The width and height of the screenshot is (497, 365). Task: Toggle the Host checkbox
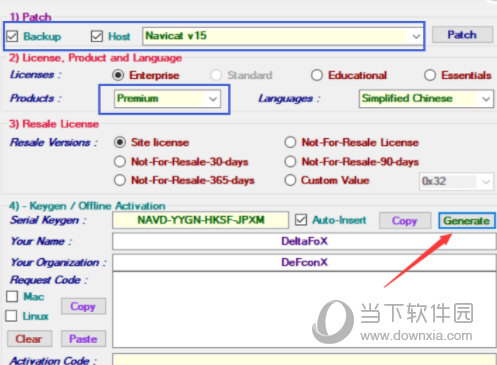pyautogui.click(x=97, y=36)
